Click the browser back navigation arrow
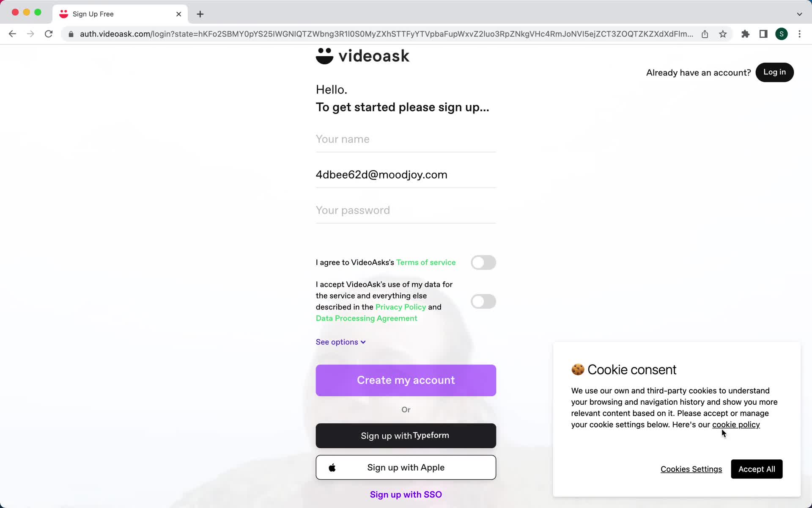This screenshot has height=508, width=812. pyautogui.click(x=12, y=34)
